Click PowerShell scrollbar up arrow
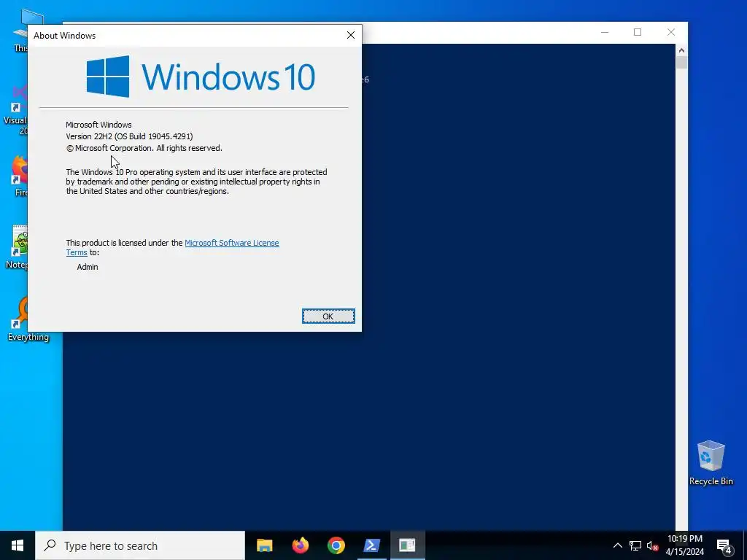747x560 pixels. coord(681,50)
